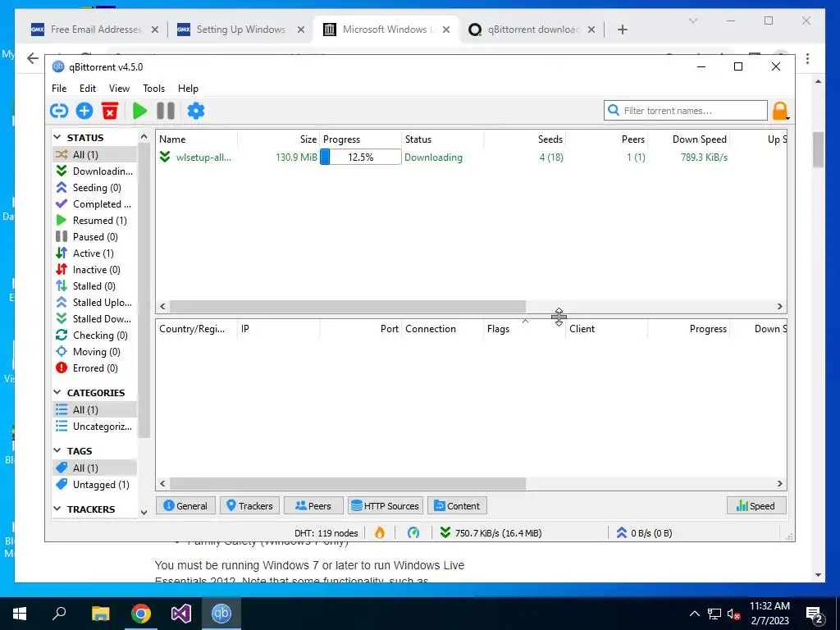
Task: Select All (1) under STATUS
Action: point(95,154)
